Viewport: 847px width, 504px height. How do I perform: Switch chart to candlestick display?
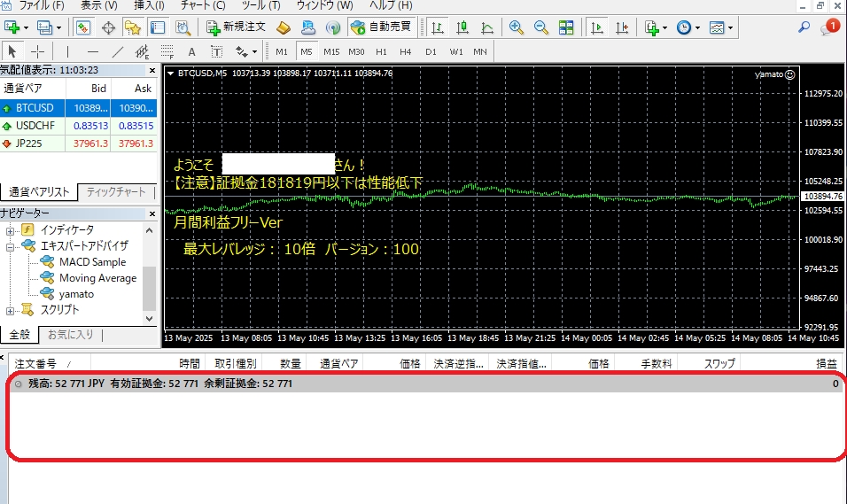(x=462, y=27)
